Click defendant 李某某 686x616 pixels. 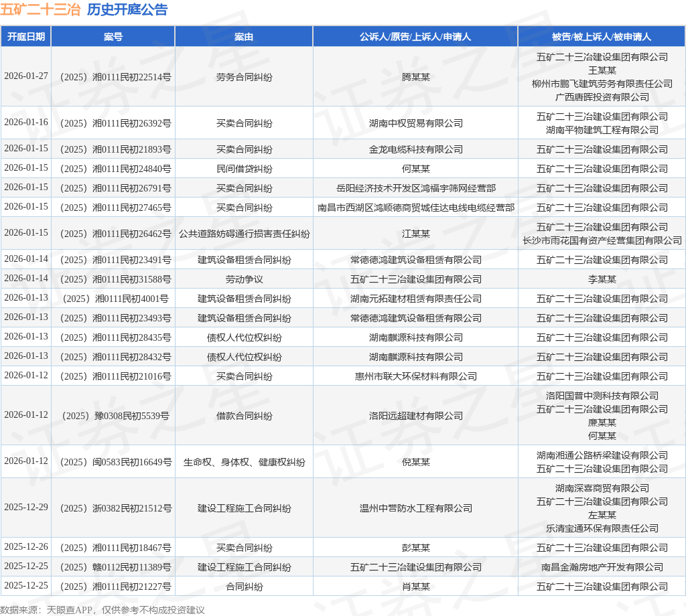coord(602,279)
